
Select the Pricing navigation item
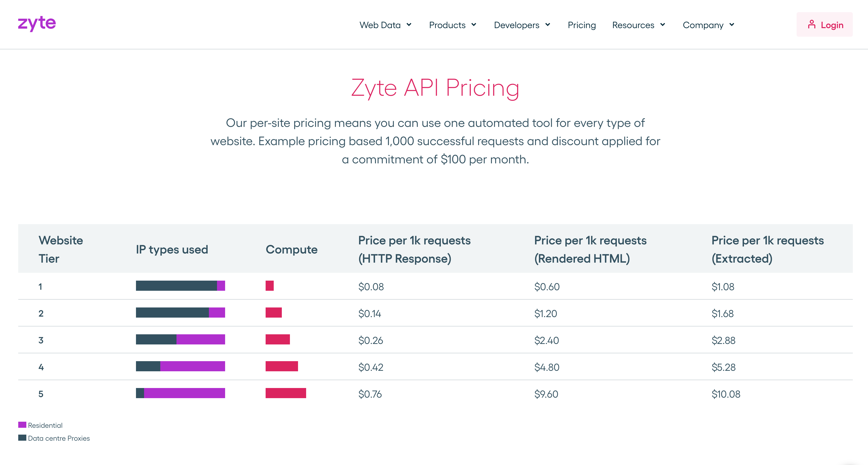[x=582, y=25]
